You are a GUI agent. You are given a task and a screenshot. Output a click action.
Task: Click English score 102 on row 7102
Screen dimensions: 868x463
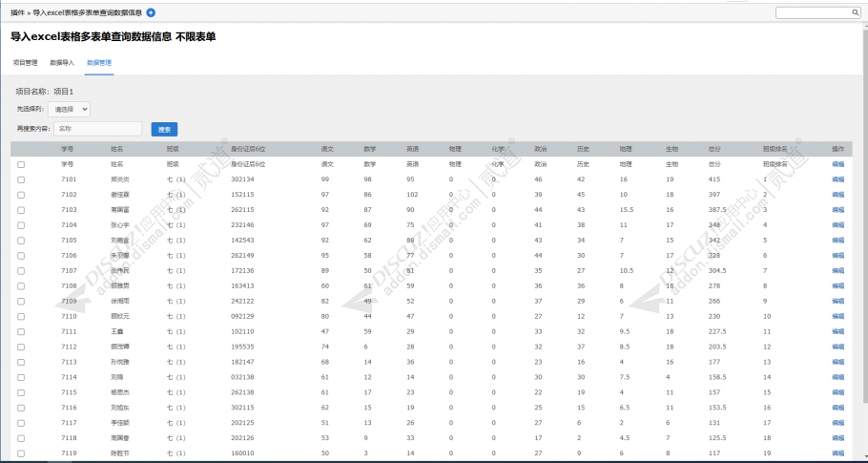click(412, 195)
